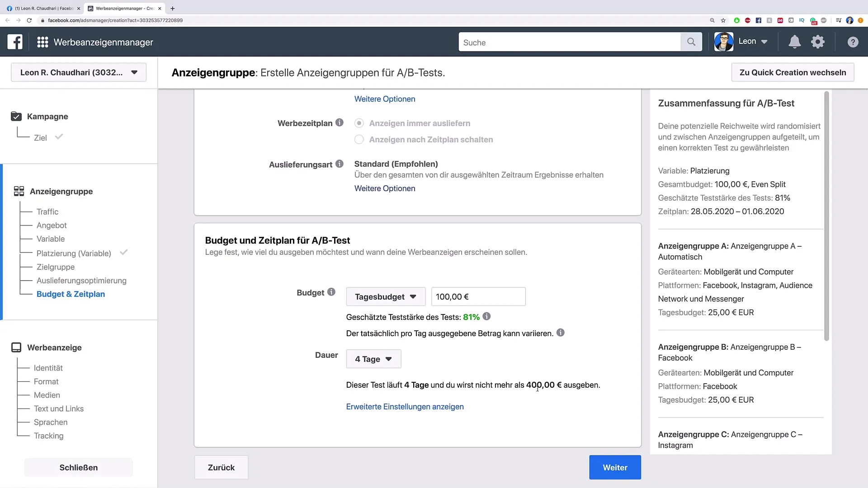Click the Anzeigengruppe group icon in sidebar
The height and width of the screenshot is (488, 868).
pyautogui.click(x=19, y=191)
